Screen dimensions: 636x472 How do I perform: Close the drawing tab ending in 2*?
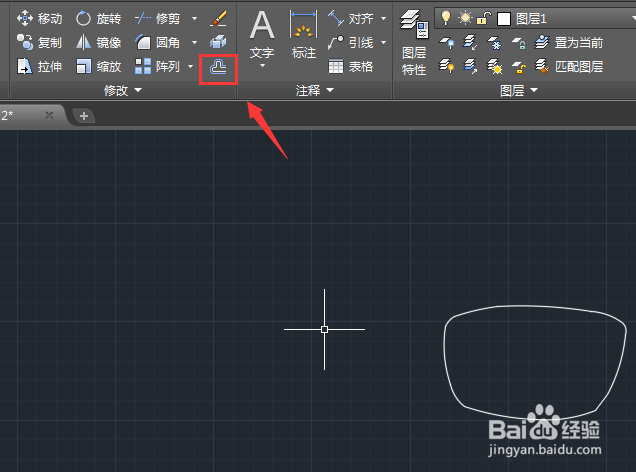click(x=49, y=116)
